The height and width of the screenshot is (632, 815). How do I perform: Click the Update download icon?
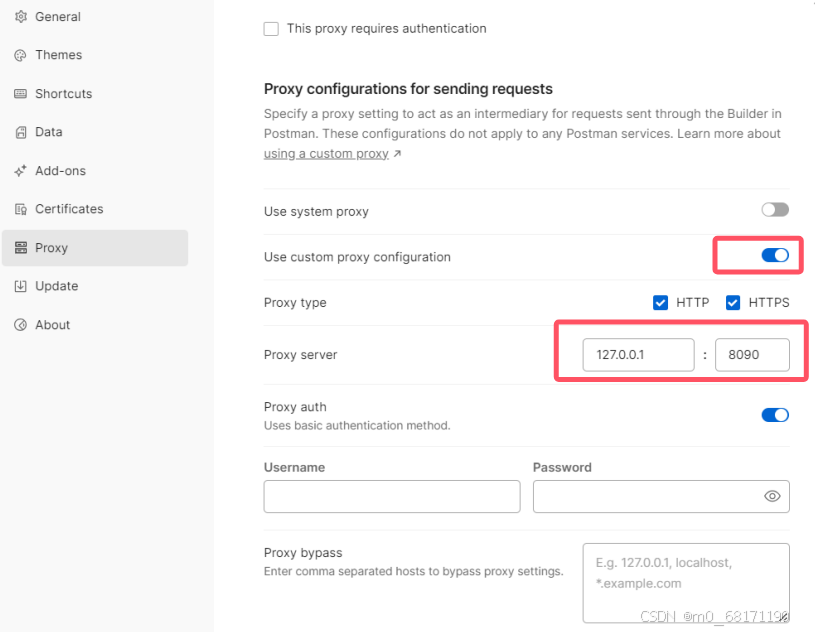click(x=21, y=286)
